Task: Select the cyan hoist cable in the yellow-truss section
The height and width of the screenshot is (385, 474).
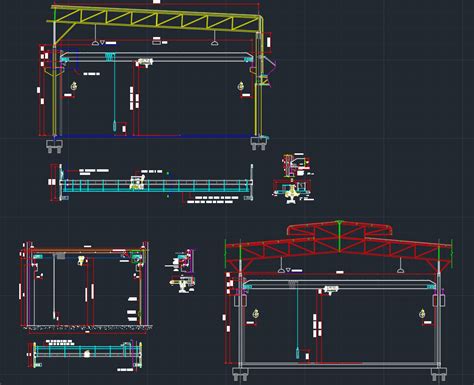Action: point(114,92)
